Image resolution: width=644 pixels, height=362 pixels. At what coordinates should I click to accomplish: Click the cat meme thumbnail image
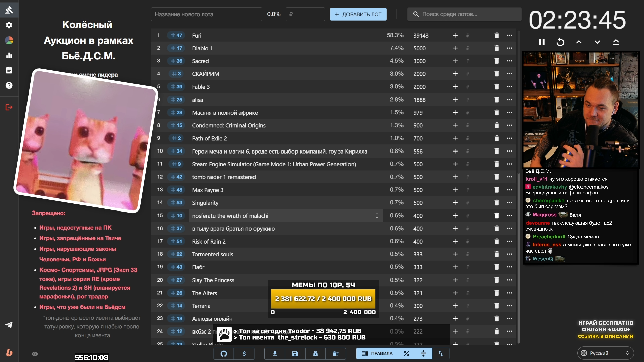pyautogui.click(x=86, y=141)
